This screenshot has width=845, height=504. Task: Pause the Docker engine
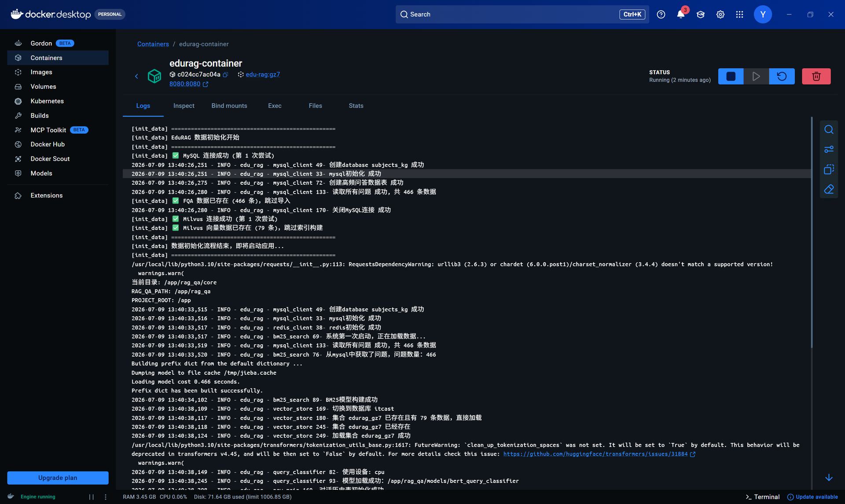click(x=91, y=497)
